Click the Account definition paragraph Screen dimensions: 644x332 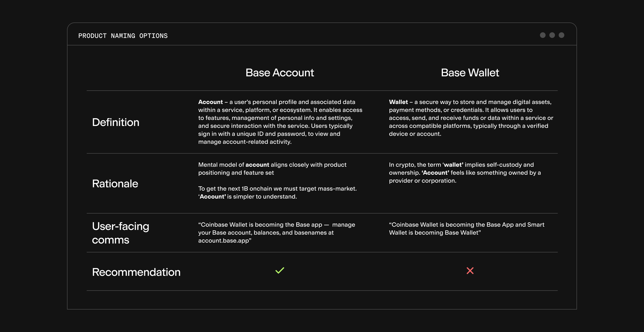pyautogui.click(x=280, y=122)
